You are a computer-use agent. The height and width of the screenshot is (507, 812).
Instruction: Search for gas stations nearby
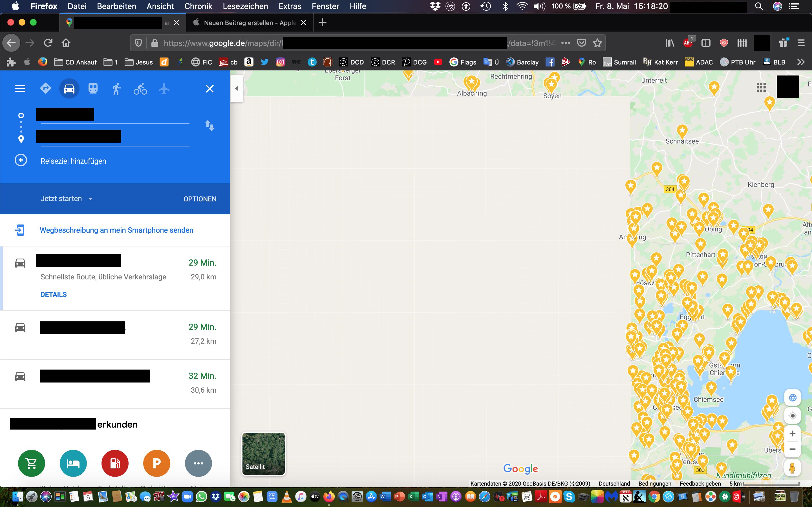pyautogui.click(x=115, y=463)
